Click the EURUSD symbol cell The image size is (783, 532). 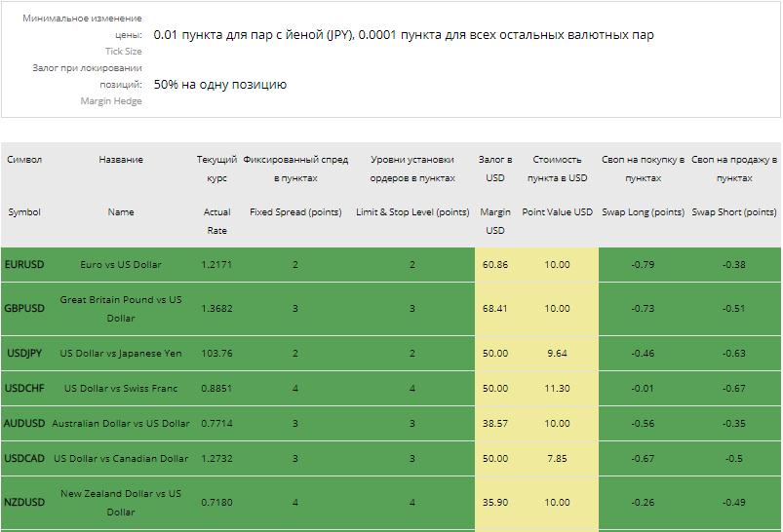24,265
